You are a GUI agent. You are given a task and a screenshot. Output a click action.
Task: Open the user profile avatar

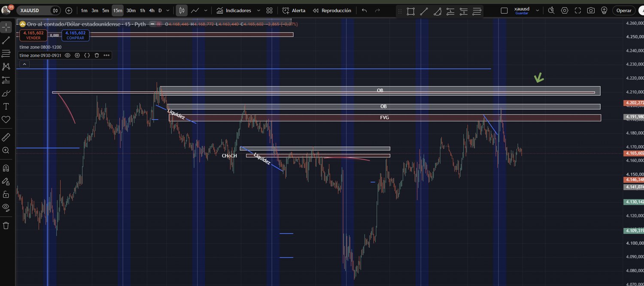pos(6,10)
